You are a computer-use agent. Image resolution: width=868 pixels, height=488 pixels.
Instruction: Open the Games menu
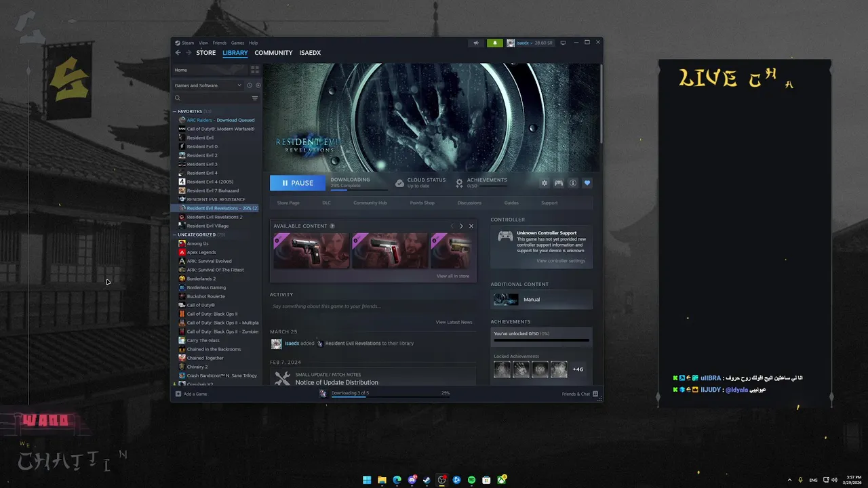(x=237, y=43)
